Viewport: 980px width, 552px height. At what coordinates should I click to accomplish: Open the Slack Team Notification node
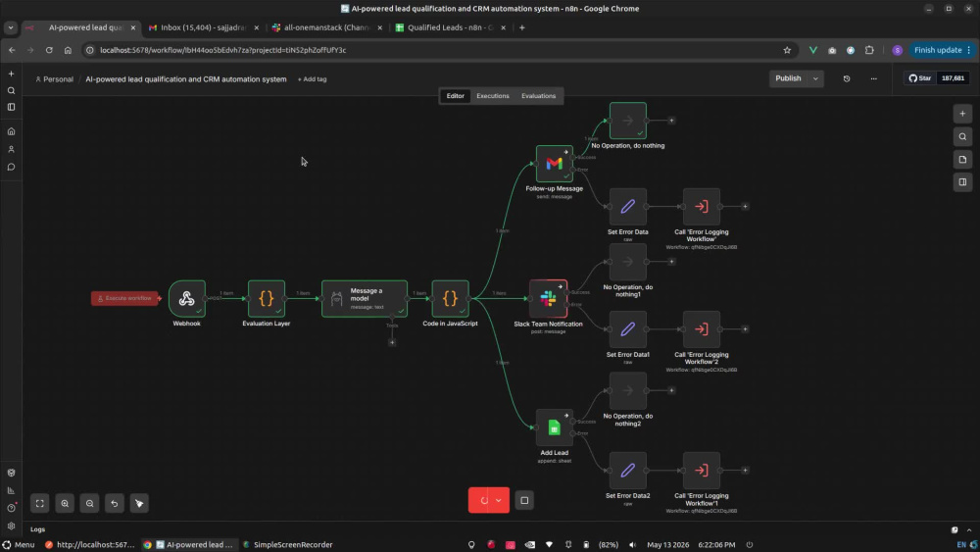click(548, 299)
